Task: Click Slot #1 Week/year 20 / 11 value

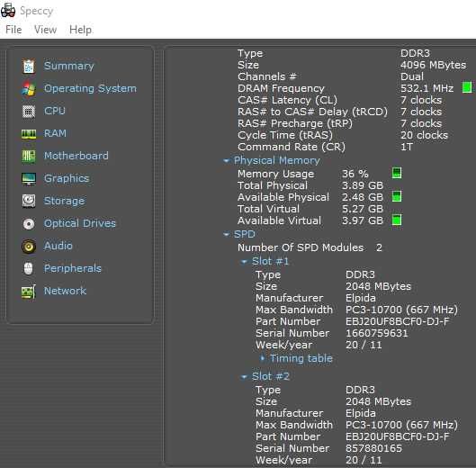Action: pos(364,345)
